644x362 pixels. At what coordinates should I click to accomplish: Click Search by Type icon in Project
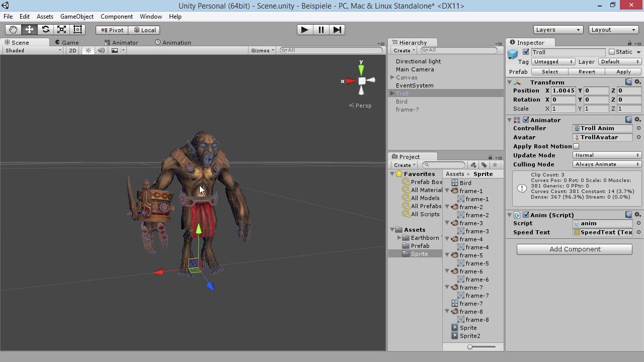click(x=473, y=165)
